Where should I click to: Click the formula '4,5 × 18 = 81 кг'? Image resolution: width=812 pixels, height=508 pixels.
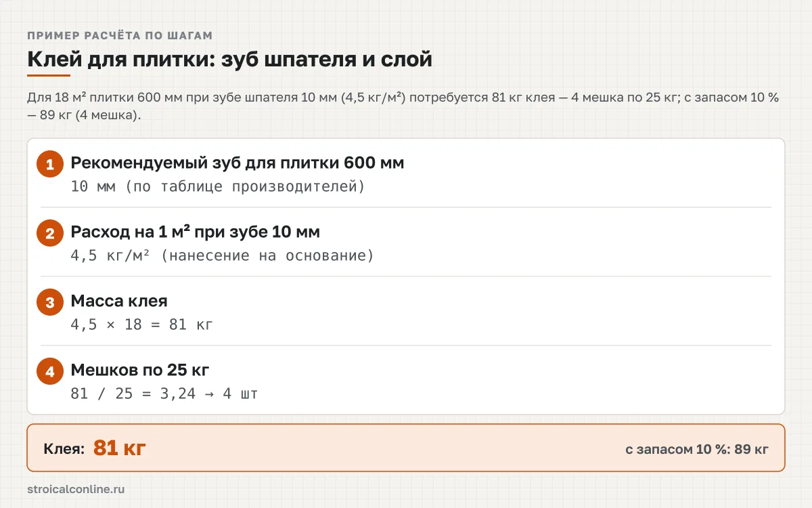pos(142,324)
